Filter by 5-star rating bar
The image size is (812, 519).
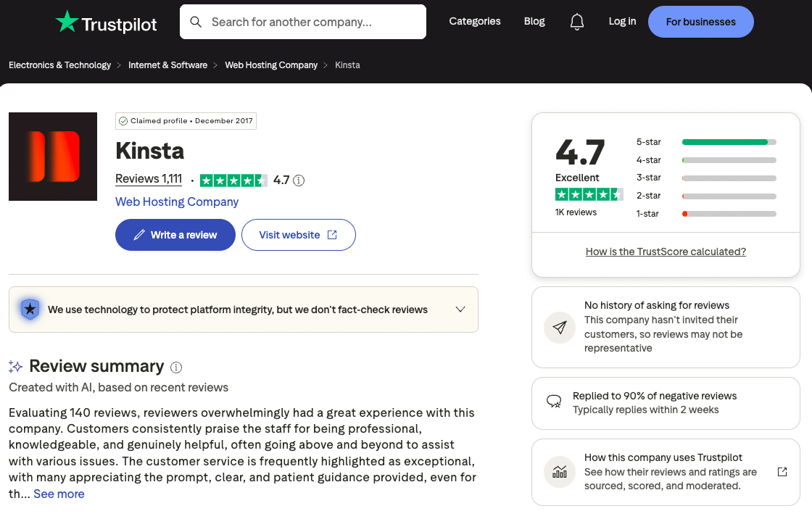[706, 142]
